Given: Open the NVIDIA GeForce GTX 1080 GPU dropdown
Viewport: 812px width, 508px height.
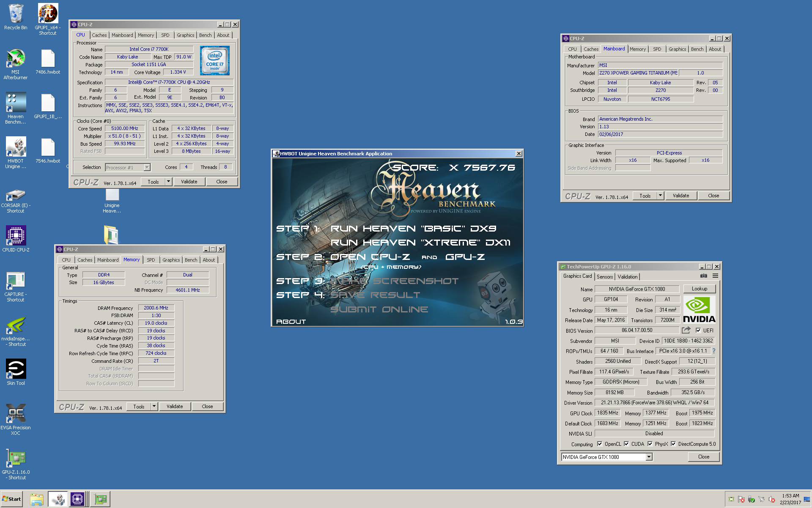Looking at the screenshot, I should [649, 457].
